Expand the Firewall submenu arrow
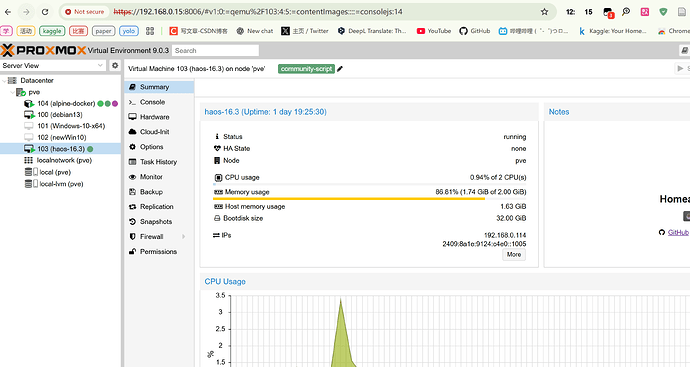Image resolution: width=690 pixels, height=367 pixels. point(184,237)
